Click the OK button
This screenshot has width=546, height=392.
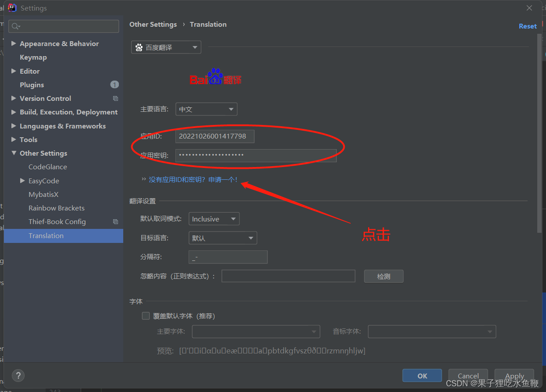[422, 376]
